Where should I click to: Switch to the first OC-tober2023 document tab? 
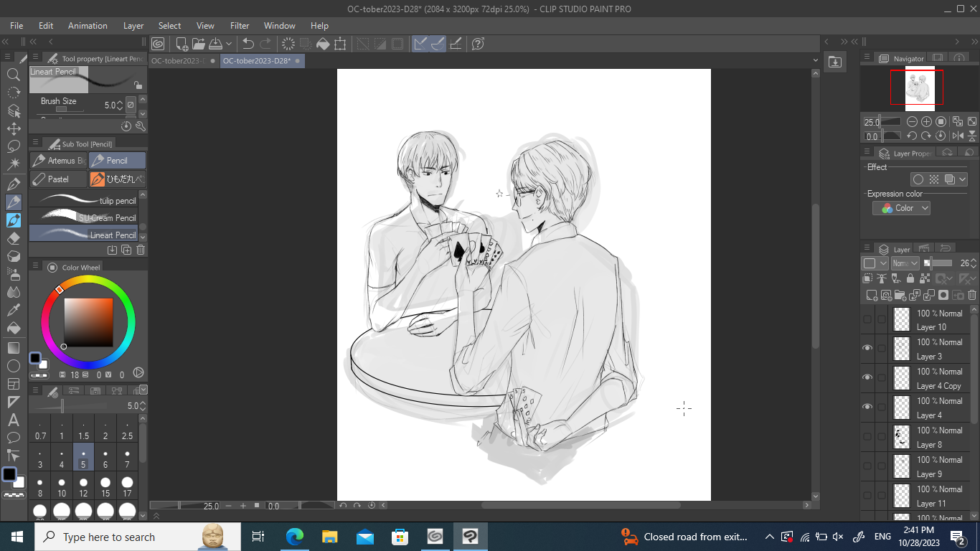coord(178,61)
